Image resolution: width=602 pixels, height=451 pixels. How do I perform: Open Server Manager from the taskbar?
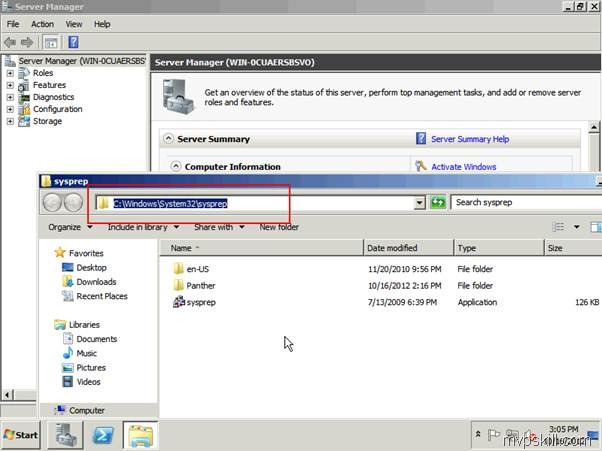tap(65, 435)
